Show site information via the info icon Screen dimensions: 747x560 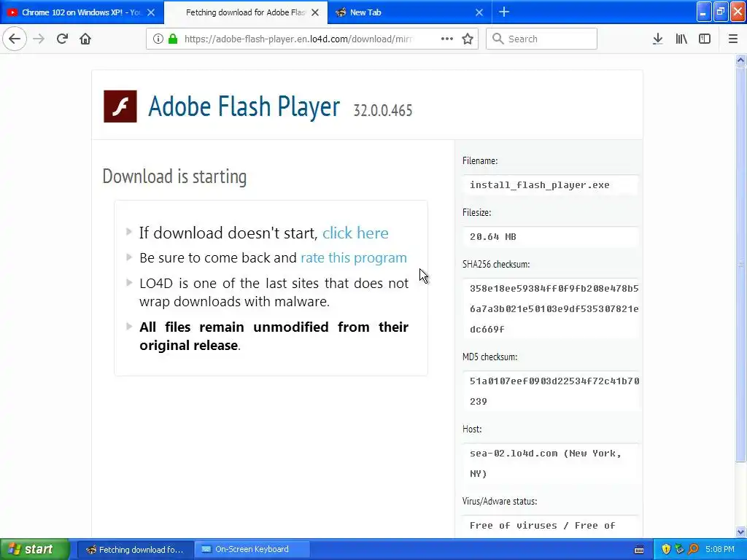(158, 39)
